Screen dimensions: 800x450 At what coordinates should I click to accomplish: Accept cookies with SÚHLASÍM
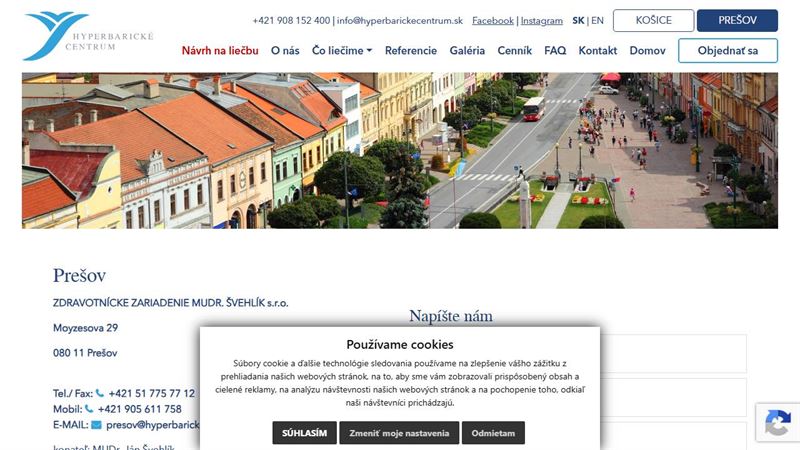(x=305, y=433)
